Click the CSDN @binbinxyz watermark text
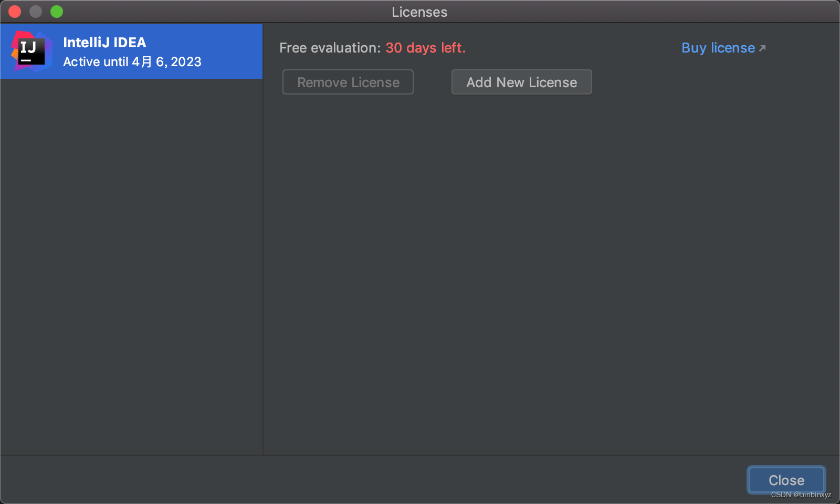 802,495
